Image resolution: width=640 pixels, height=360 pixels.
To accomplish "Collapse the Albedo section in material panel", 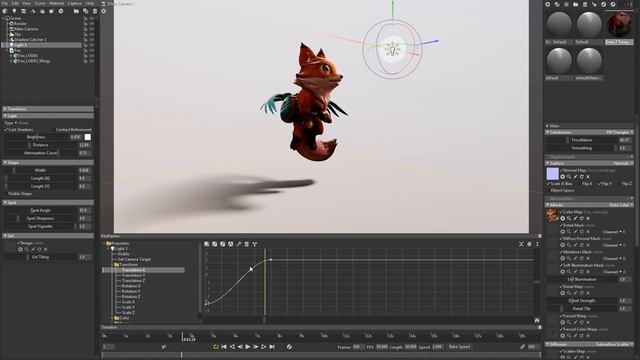I will pyautogui.click(x=589, y=205).
